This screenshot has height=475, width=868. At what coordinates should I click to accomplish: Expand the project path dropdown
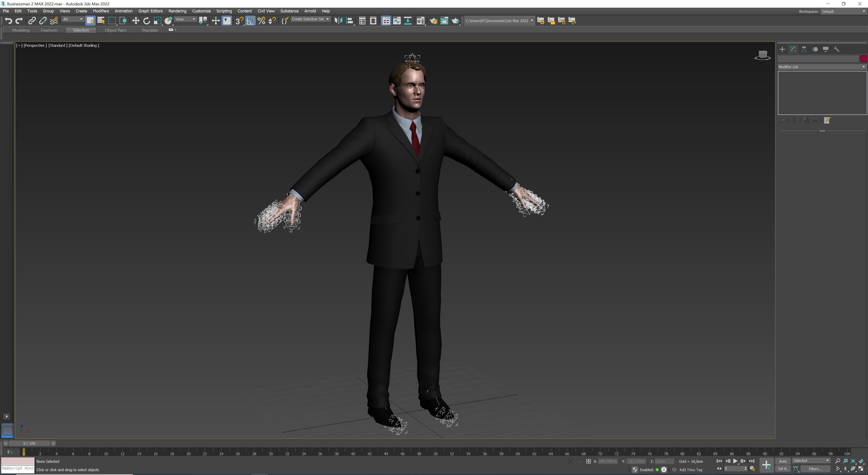[532, 21]
